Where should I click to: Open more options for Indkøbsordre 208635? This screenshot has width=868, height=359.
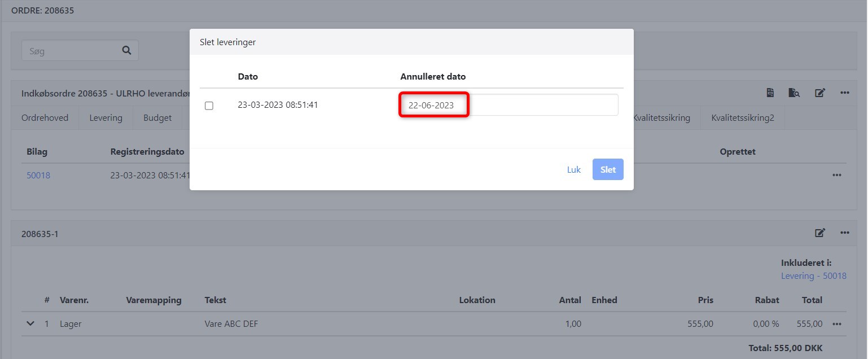844,93
